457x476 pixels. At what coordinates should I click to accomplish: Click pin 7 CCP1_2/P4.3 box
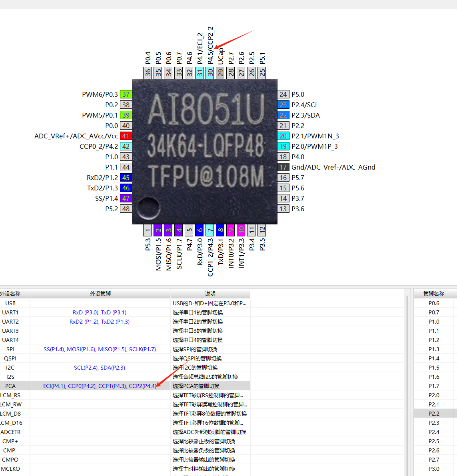point(210,230)
